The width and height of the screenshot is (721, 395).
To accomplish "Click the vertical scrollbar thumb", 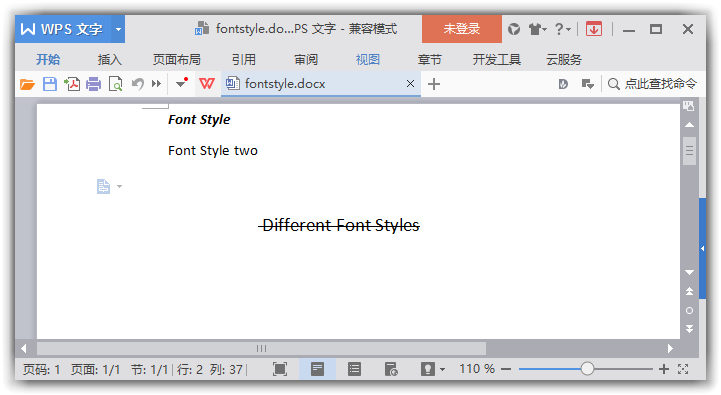I will (x=689, y=151).
